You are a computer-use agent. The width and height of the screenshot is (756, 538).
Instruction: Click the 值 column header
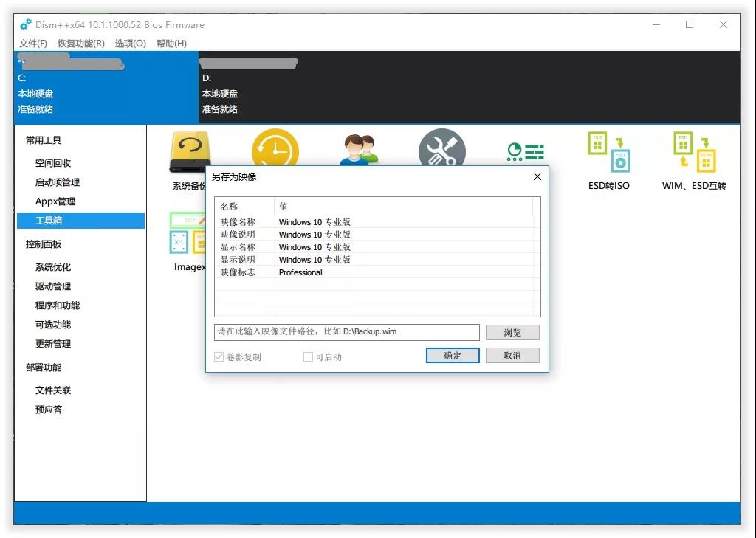click(404, 207)
